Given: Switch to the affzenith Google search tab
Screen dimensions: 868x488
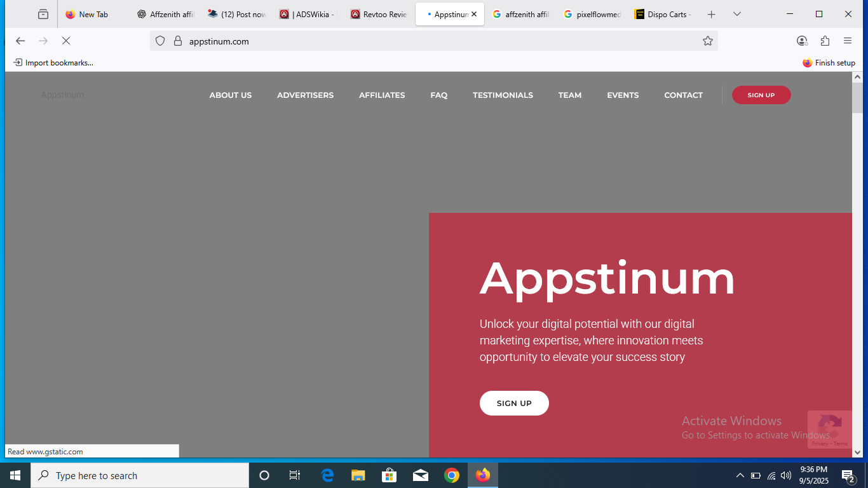Looking at the screenshot, I should [521, 14].
